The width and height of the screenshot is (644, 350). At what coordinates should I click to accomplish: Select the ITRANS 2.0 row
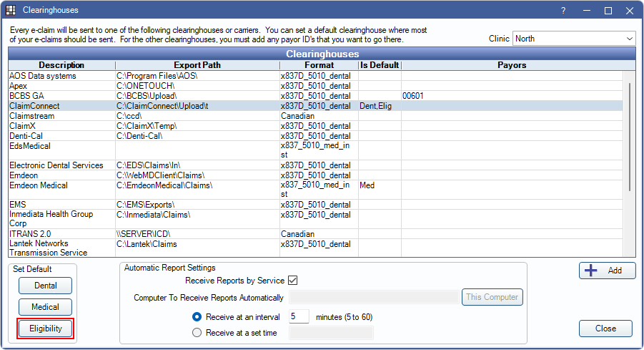click(x=315, y=234)
